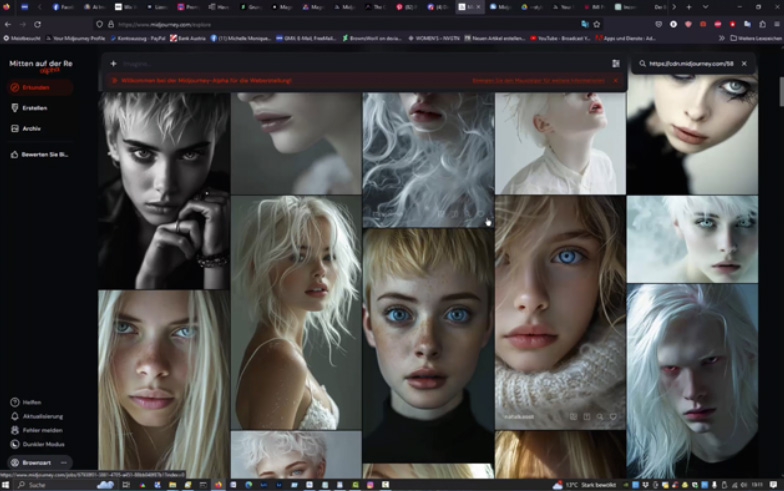
Task: Open the freckled short-haired girl portrait
Action: [428, 345]
